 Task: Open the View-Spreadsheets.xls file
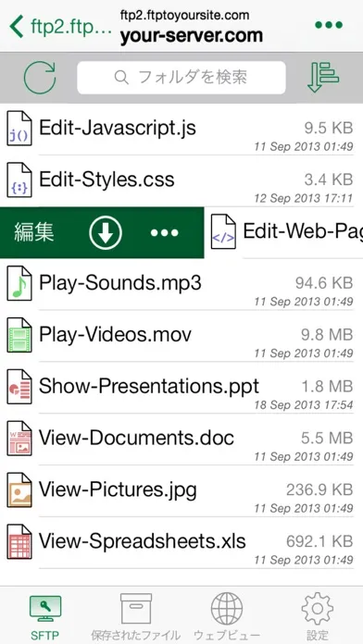(181, 542)
